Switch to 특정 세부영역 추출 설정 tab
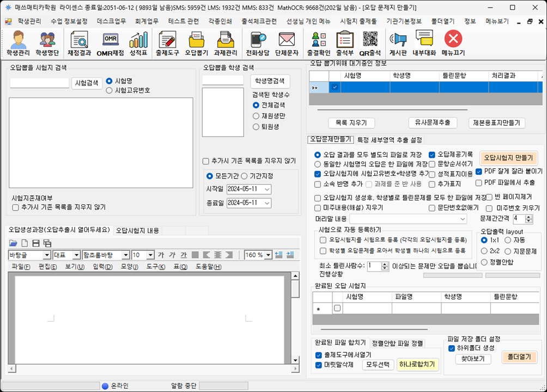Screen dimensions: 547x392 pos(389,140)
